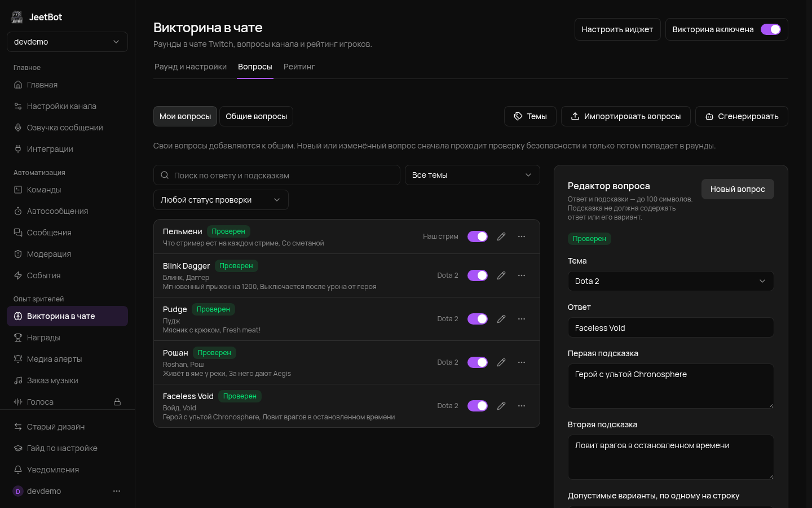Image resolution: width=812 pixels, height=508 pixels.
Task: Open more options for Pudge row
Action: [522, 319]
